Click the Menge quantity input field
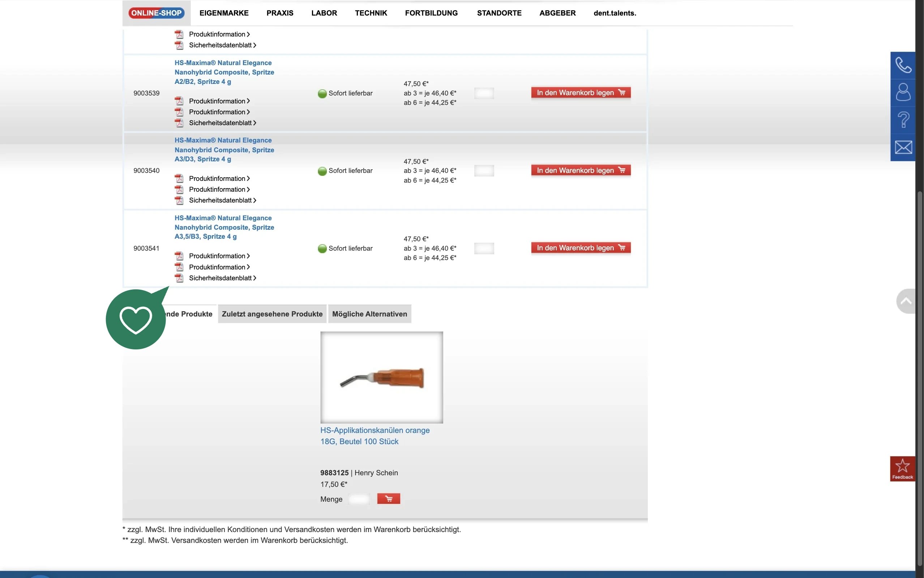Viewport: 924px width, 578px height. [x=359, y=499]
